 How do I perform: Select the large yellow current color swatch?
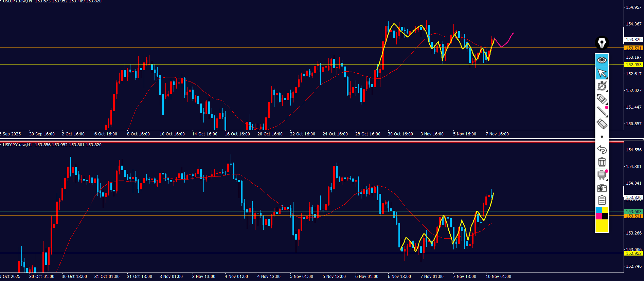point(602,226)
